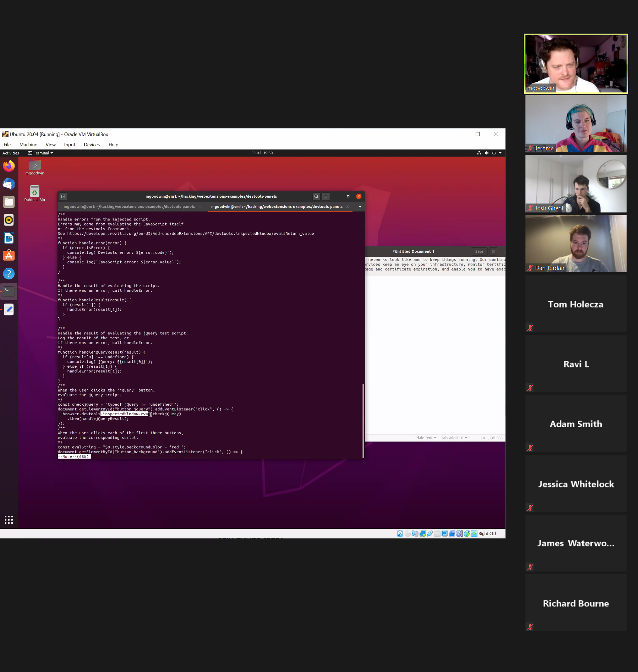Click the VirtualBox network status icon

pyautogui.click(x=423, y=533)
